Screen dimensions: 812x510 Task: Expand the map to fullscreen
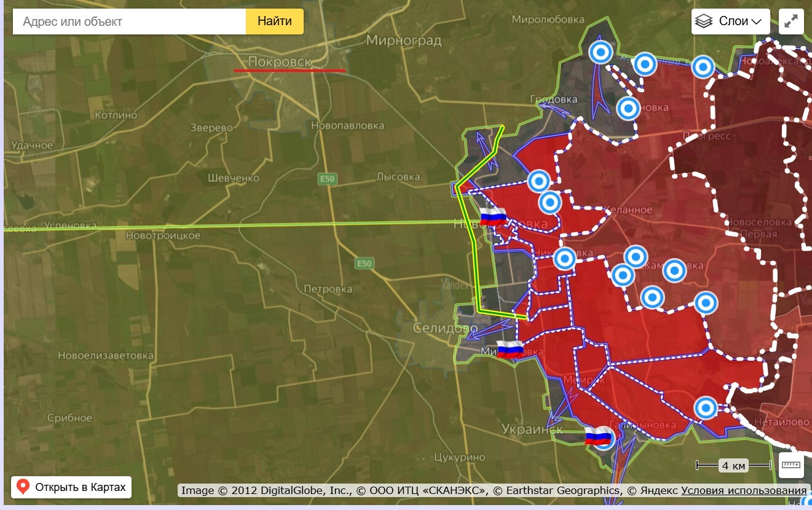coord(791,22)
